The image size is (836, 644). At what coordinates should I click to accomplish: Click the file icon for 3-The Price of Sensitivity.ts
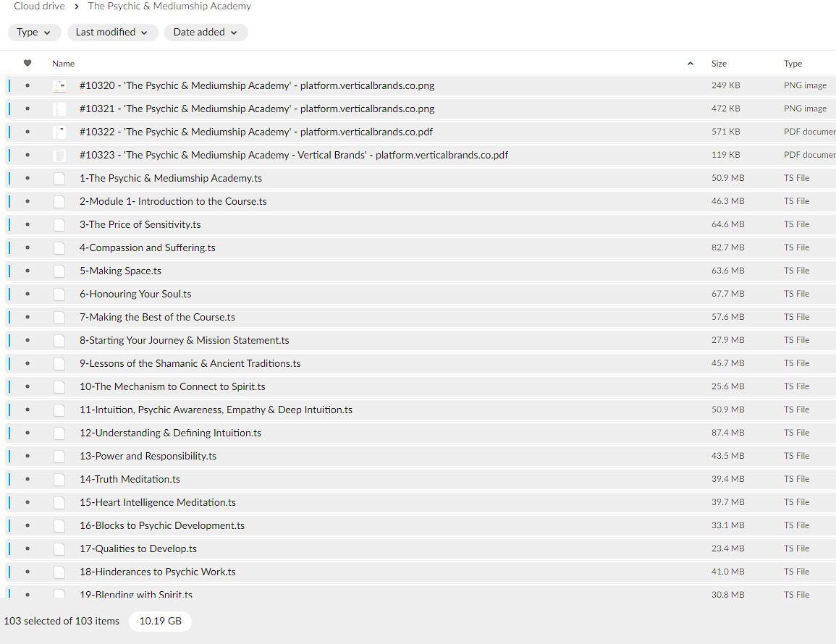point(59,225)
